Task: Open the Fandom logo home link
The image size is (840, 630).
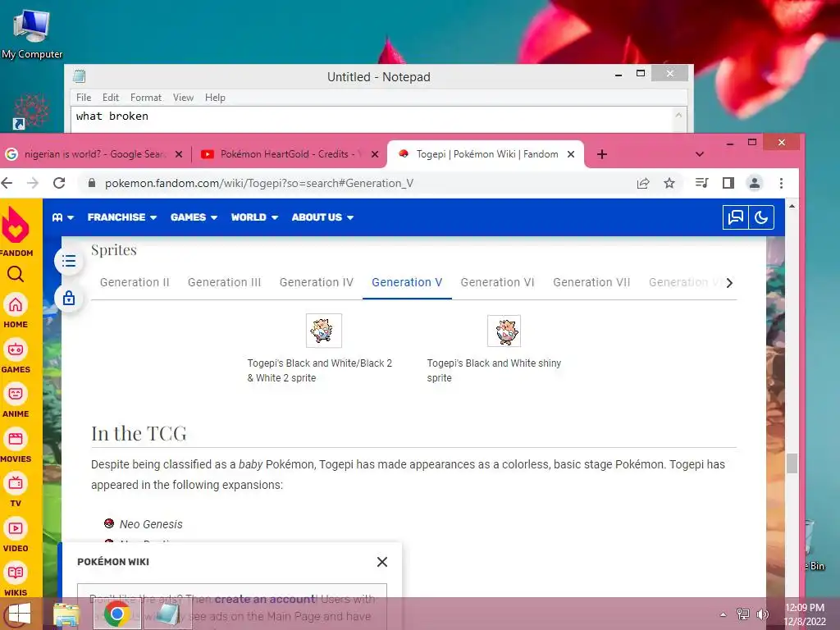Action: [x=16, y=231]
